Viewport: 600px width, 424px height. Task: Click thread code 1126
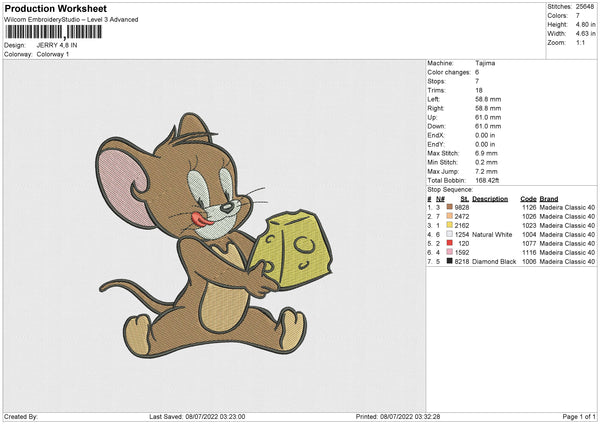pyautogui.click(x=529, y=207)
